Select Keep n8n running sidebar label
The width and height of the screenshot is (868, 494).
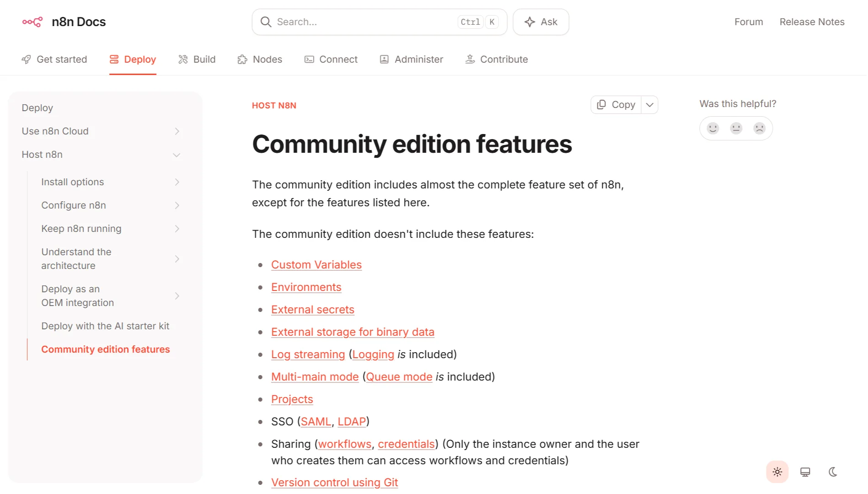tap(81, 229)
